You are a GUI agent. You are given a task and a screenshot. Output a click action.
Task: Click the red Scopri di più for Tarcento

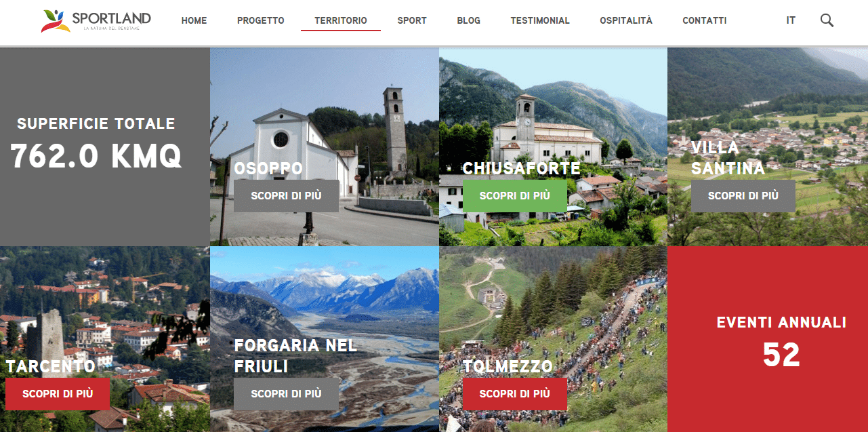(58, 394)
